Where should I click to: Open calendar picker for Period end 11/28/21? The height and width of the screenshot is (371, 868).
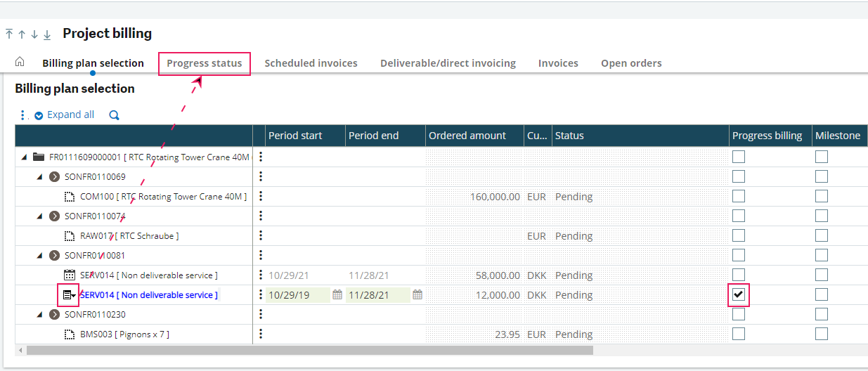pyautogui.click(x=417, y=295)
